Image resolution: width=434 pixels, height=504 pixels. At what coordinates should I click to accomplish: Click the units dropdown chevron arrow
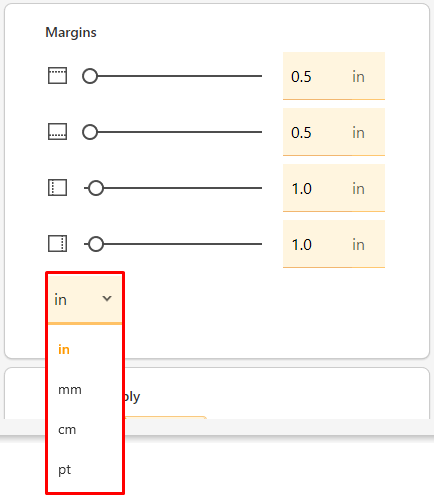[107, 298]
